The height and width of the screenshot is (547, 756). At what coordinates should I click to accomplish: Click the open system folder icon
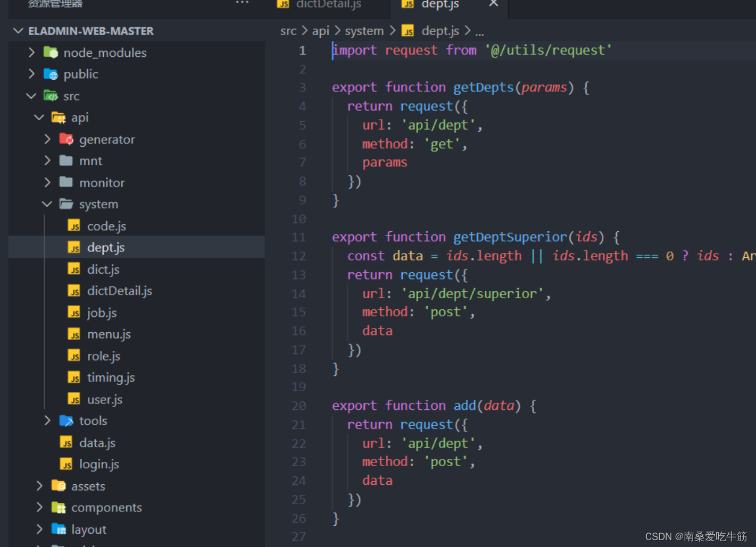[x=67, y=204]
